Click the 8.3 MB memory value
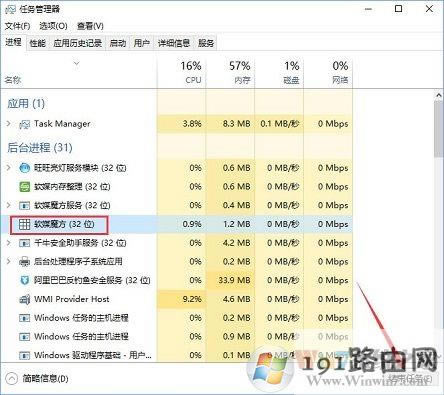 (x=237, y=124)
